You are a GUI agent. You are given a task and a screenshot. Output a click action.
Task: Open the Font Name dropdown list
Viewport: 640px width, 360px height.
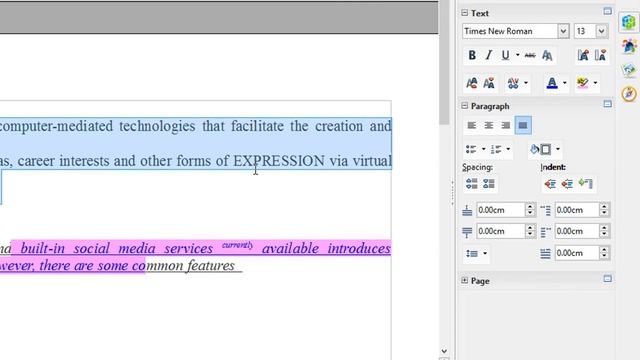[x=563, y=31]
